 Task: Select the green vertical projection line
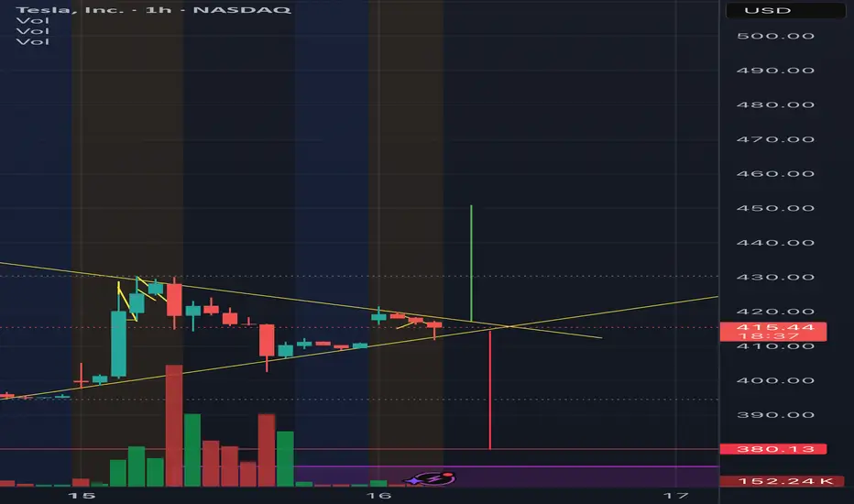pyautogui.click(x=471, y=263)
